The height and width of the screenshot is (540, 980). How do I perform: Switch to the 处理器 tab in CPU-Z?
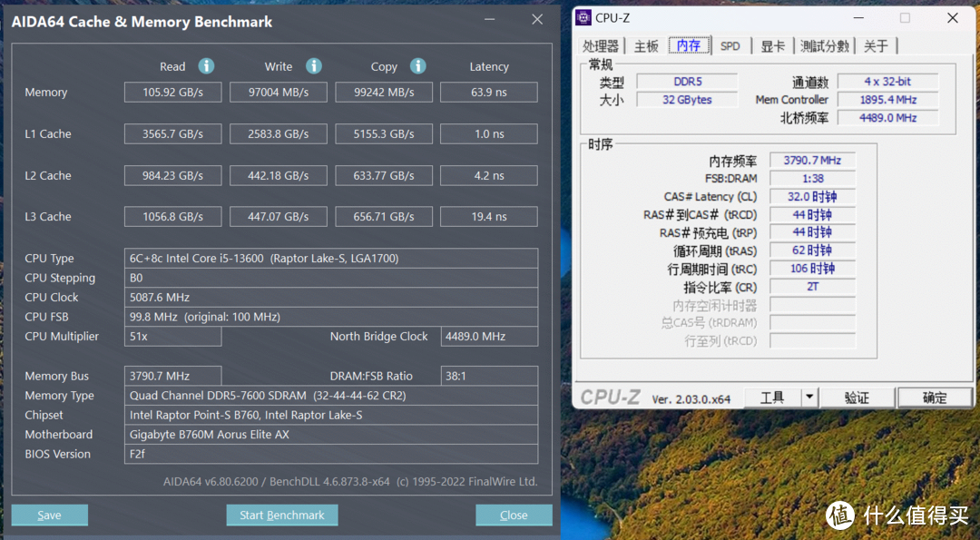tap(600, 45)
